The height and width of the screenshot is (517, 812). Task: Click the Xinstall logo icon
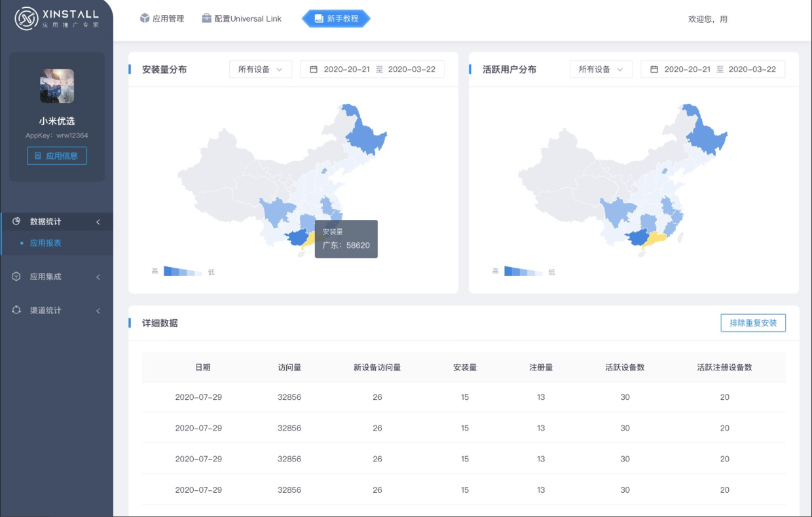pyautogui.click(x=27, y=19)
